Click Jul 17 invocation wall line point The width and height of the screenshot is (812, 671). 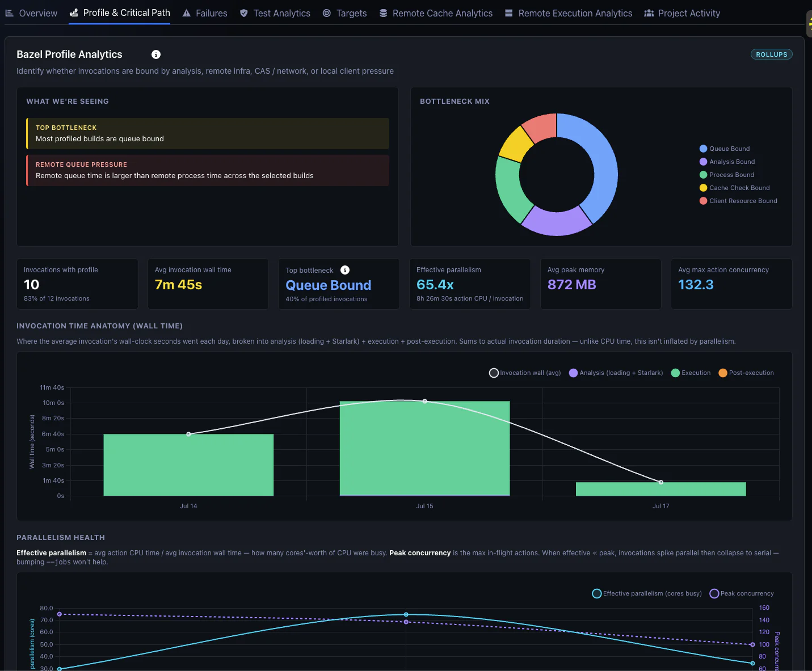660,482
